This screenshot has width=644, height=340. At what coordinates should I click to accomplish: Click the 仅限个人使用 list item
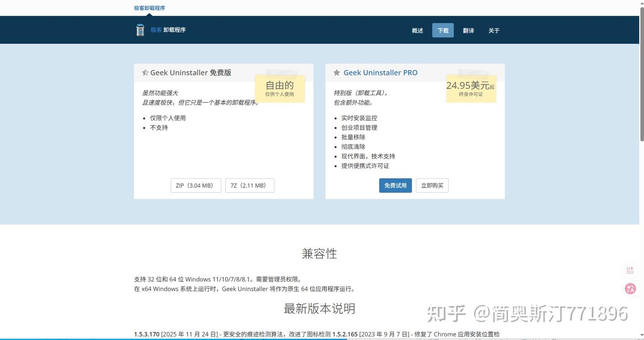(168, 118)
